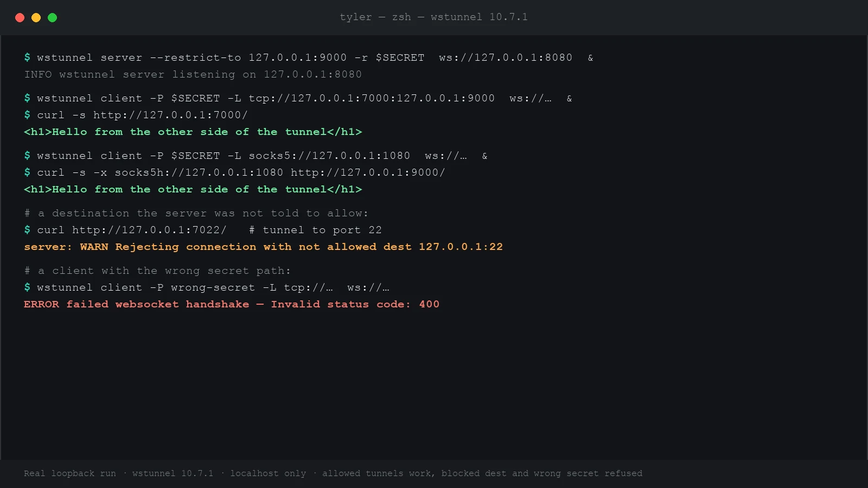Click the red 'ERROR failed websocket handshake' line

[232, 304]
